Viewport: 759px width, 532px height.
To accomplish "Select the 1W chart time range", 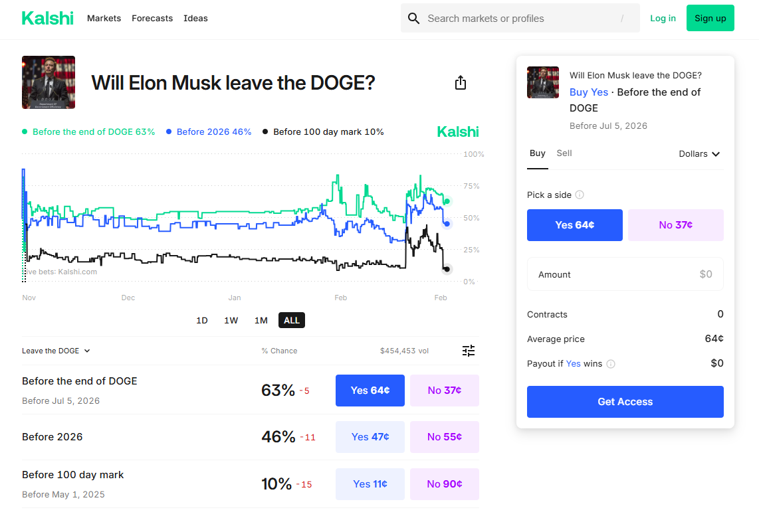I will click(231, 320).
